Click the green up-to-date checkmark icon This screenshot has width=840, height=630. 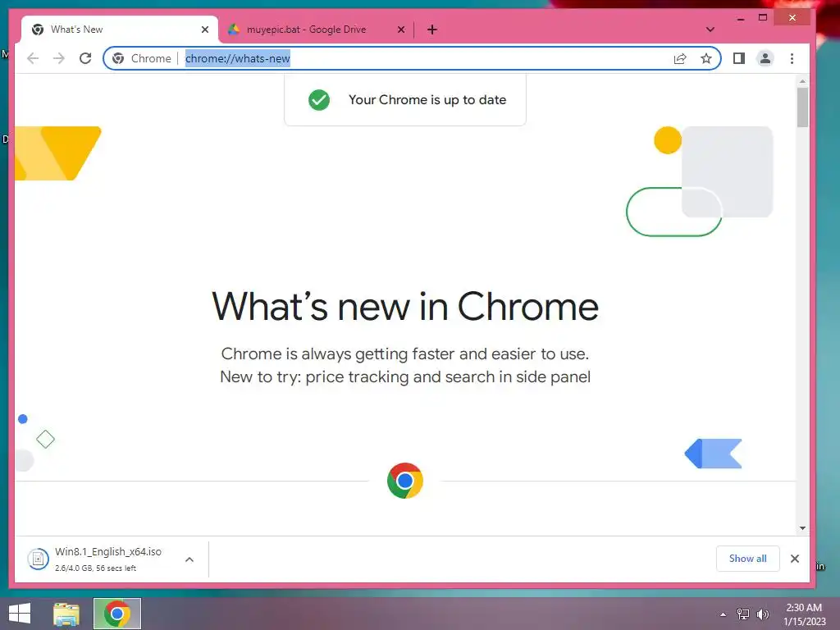point(319,99)
